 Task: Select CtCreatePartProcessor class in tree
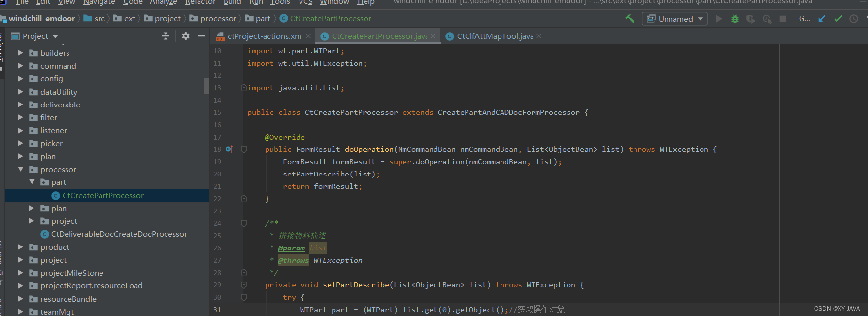tap(103, 195)
